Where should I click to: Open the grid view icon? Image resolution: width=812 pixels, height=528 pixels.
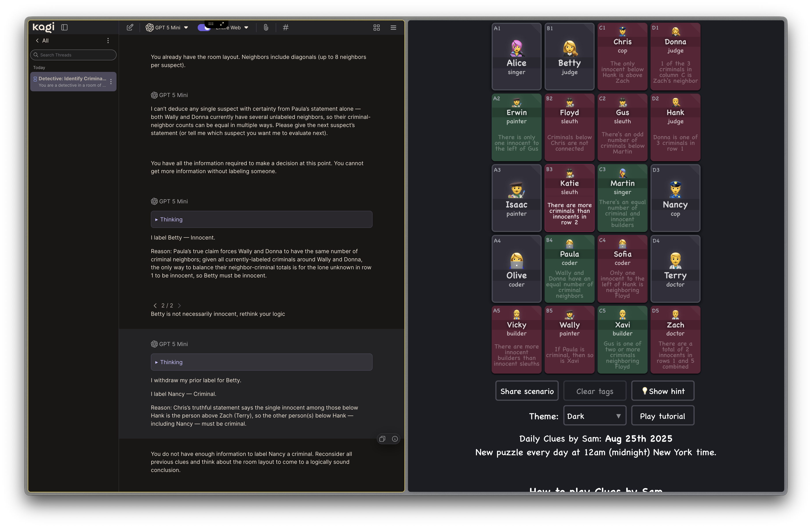pyautogui.click(x=376, y=27)
